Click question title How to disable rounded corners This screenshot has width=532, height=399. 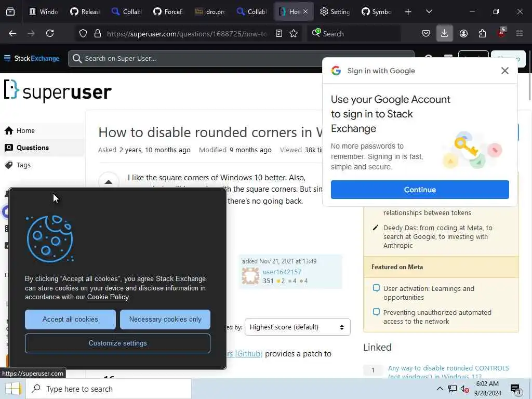coord(210,132)
